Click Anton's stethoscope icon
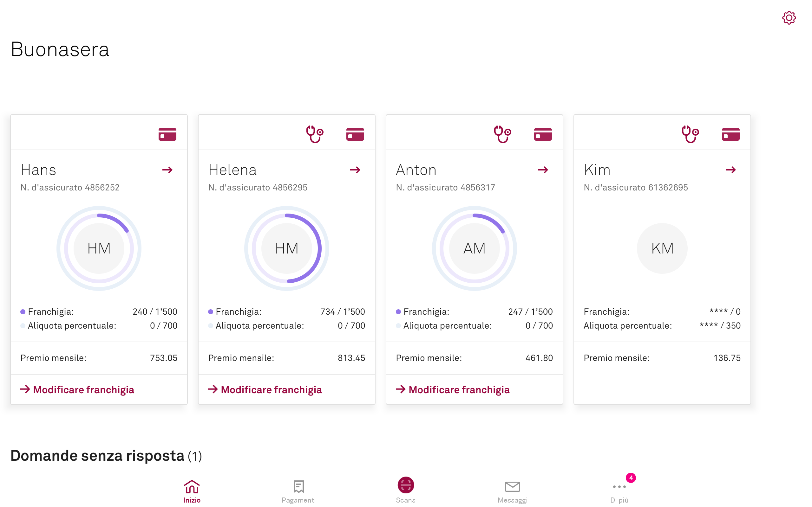 click(502, 134)
